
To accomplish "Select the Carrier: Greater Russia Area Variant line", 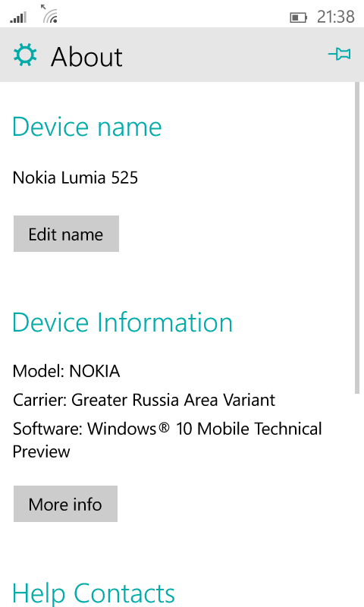I will pyautogui.click(x=144, y=400).
